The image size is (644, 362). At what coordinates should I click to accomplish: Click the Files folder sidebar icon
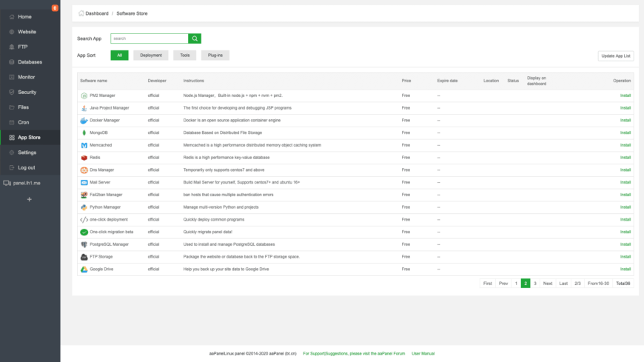click(12, 107)
